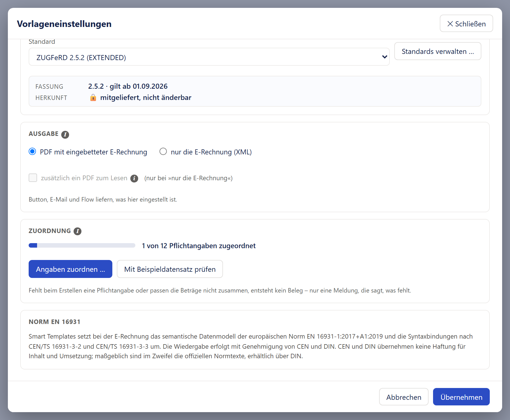The width and height of the screenshot is (510, 420).
Task: Click Abbrechen to cancel settings
Action: 404,397
